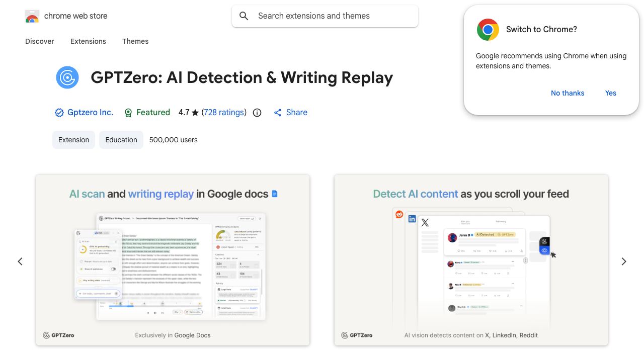Click the Chrome Web Store rainbow logo
Screen dimensions: 644x362
click(x=32, y=16)
